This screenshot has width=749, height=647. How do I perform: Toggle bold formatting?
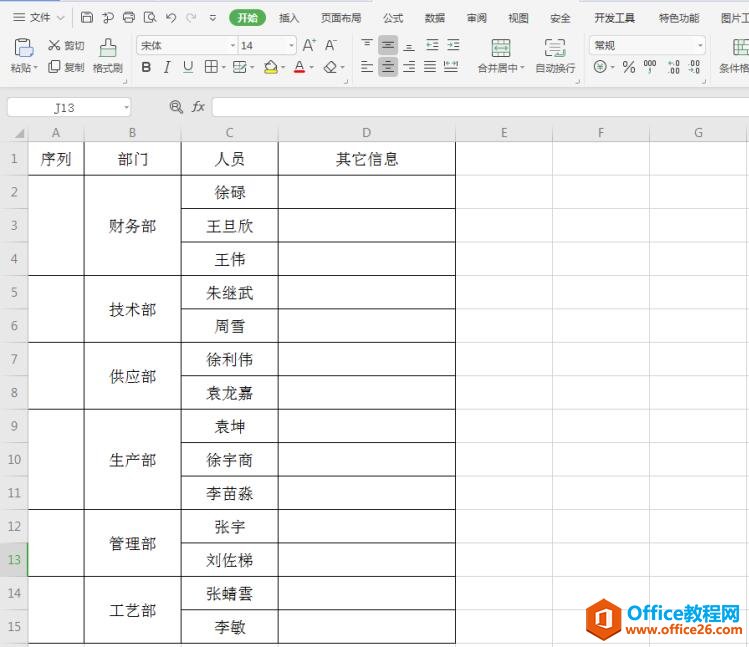(146, 67)
